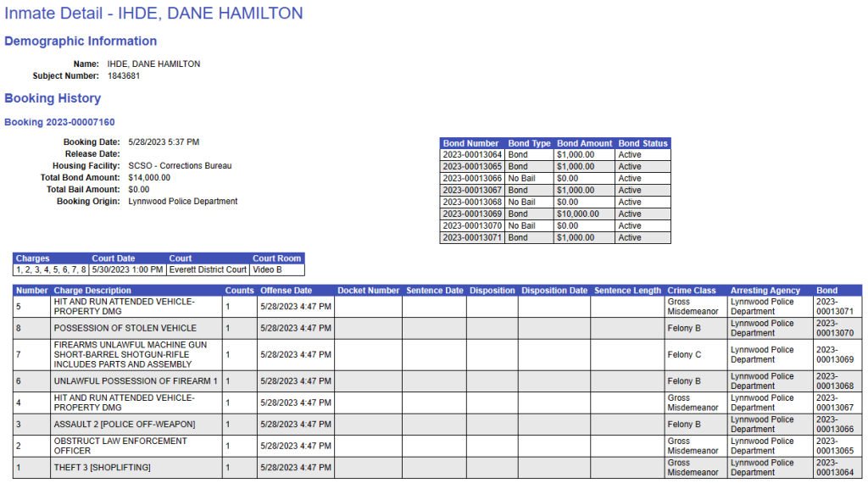This screenshot has width=868, height=483.
Task: Select bond number 2023-00013069 in bond table
Action: point(472,214)
